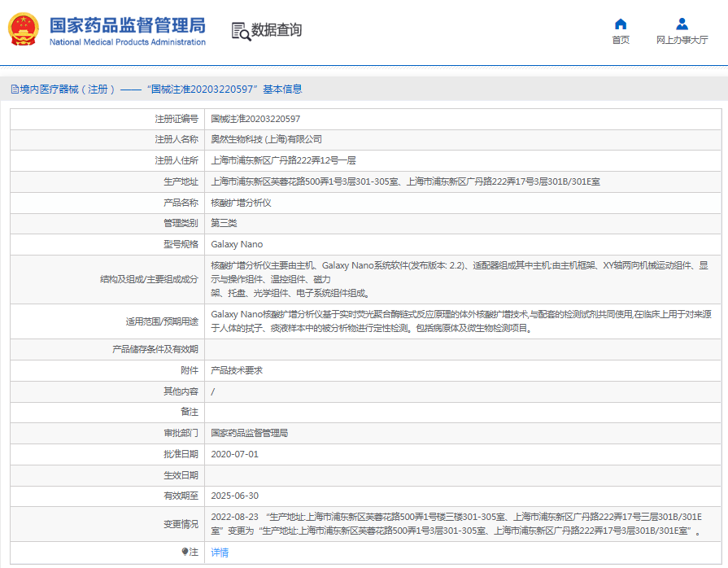Click 变更情况 entry dated 2022-08-23
Screen dimensions: 728x568
tap(457, 524)
